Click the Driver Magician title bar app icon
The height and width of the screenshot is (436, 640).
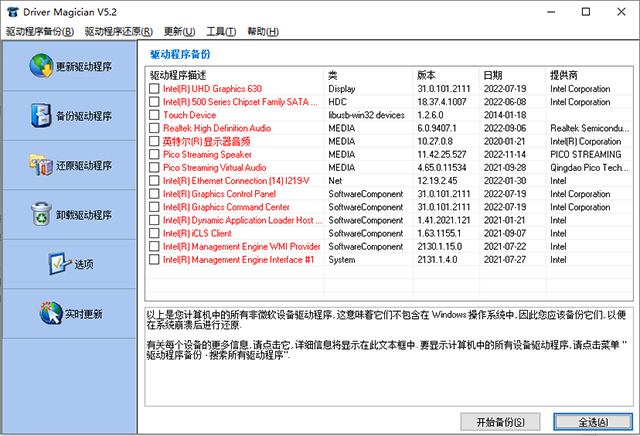click(x=13, y=12)
